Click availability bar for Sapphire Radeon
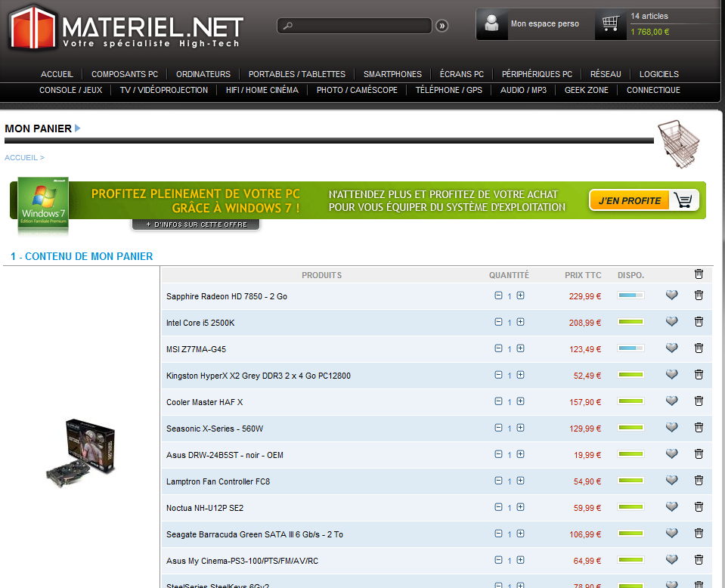Viewport: 725px width, 588px height. [631, 296]
